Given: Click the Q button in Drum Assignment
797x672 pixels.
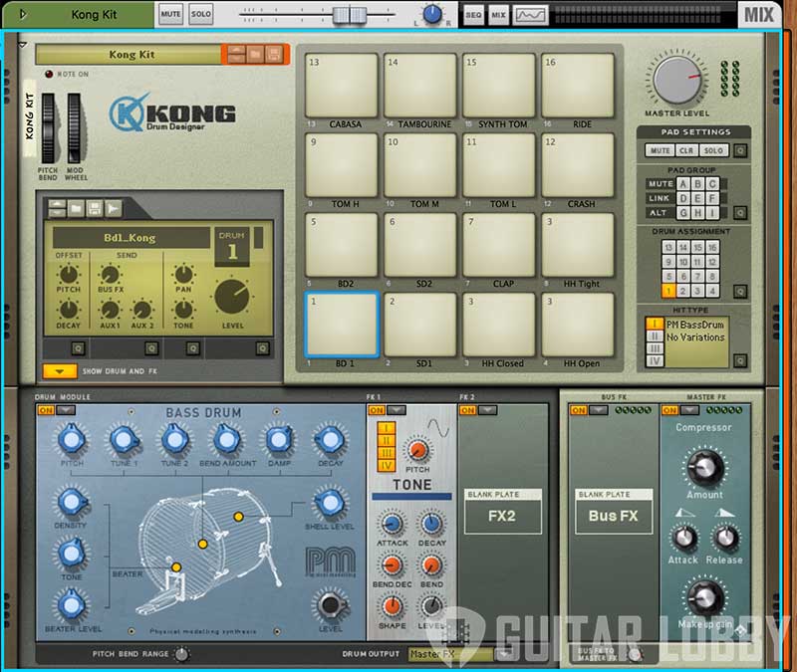Looking at the screenshot, I should click(740, 291).
